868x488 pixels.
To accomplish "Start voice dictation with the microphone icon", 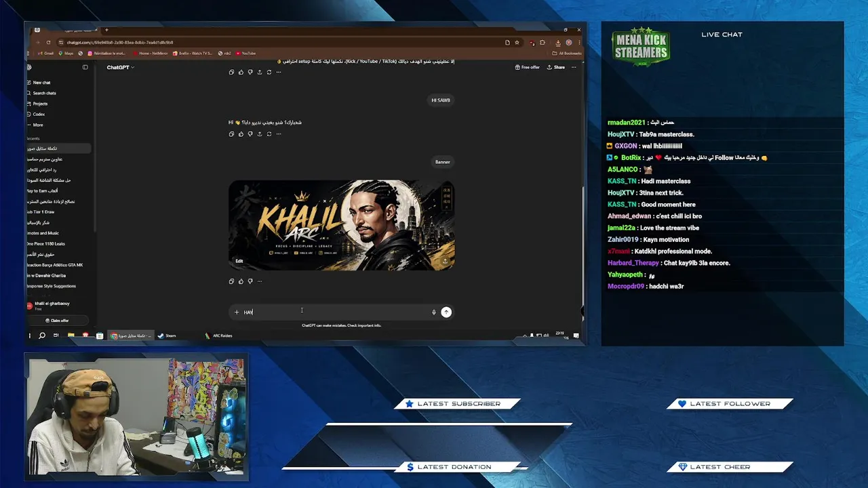I will pyautogui.click(x=434, y=312).
